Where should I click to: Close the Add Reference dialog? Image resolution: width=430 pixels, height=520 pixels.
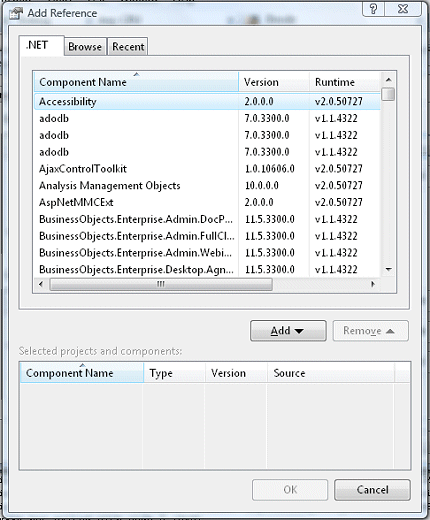(x=403, y=9)
